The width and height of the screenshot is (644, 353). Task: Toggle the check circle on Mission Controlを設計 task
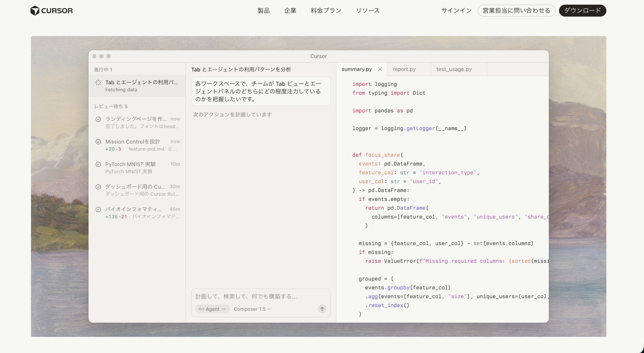point(98,142)
